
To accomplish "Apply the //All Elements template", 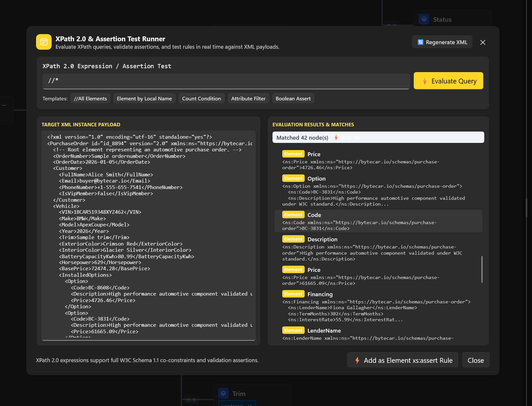I will 90,98.
